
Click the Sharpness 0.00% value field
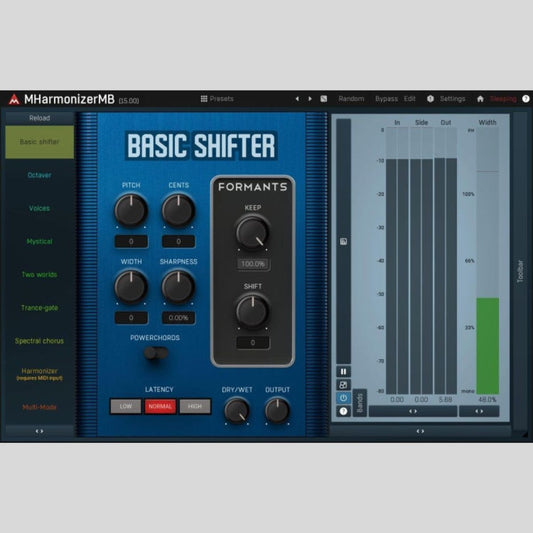178,318
